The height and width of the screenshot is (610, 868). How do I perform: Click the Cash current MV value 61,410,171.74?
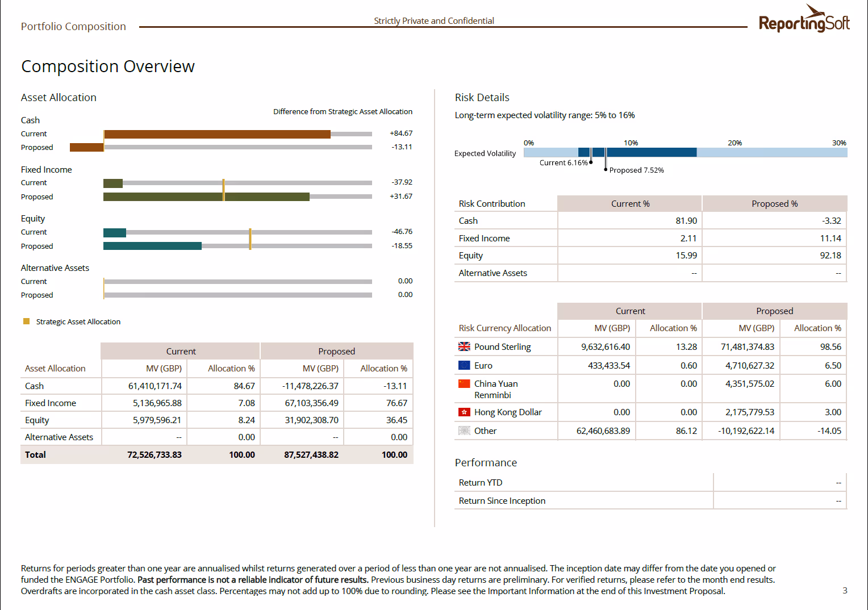click(x=155, y=386)
